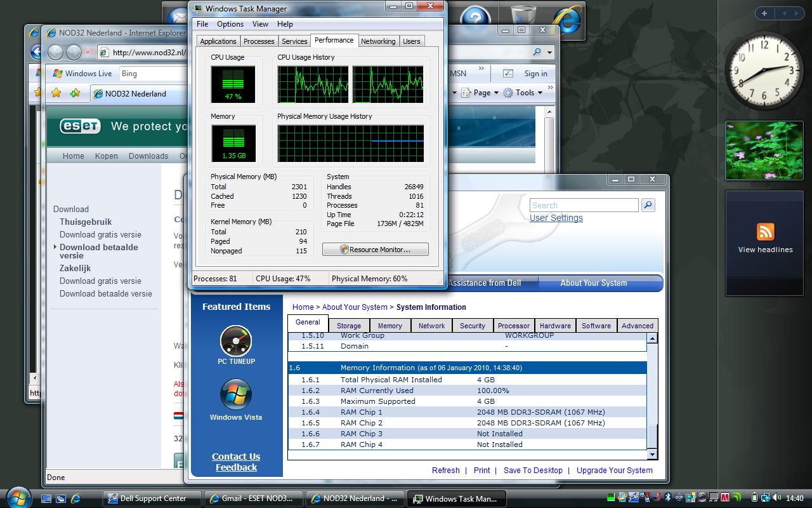Click the 'RAM Currently Used' row
The height and width of the screenshot is (508, 812).
pyautogui.click(x=468, y=391)
